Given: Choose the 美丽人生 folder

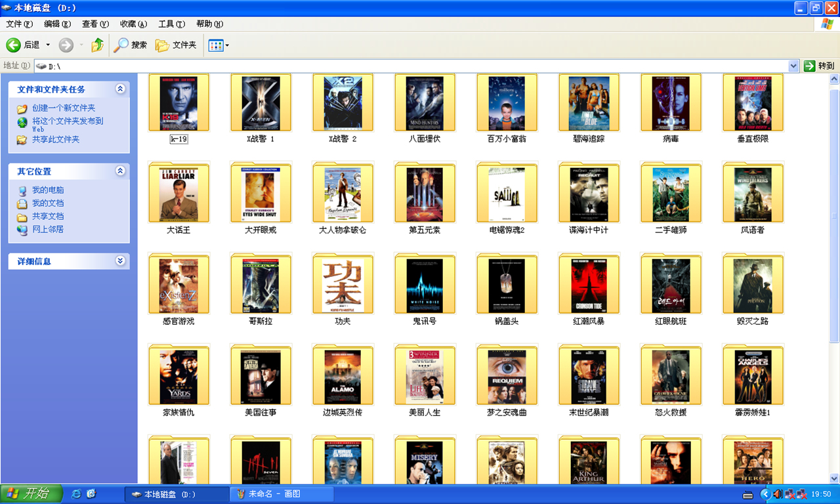Looking at the screenshot, I should point(425,377).
